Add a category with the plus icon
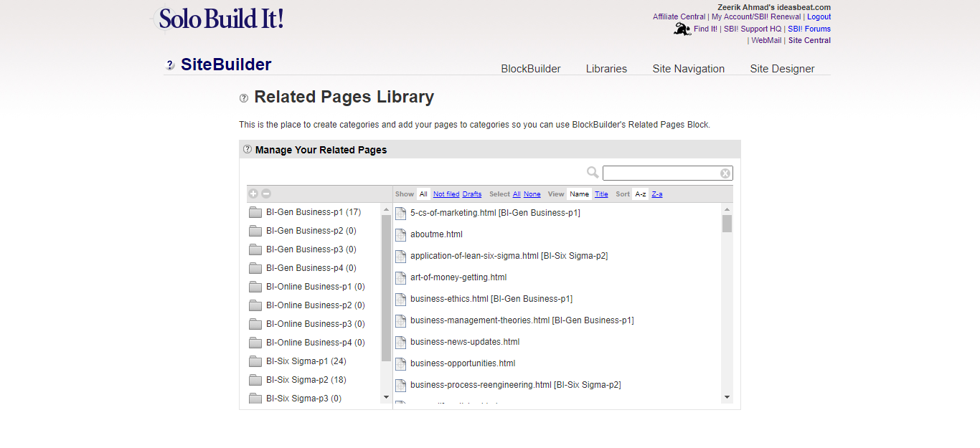 click(253, 194)
